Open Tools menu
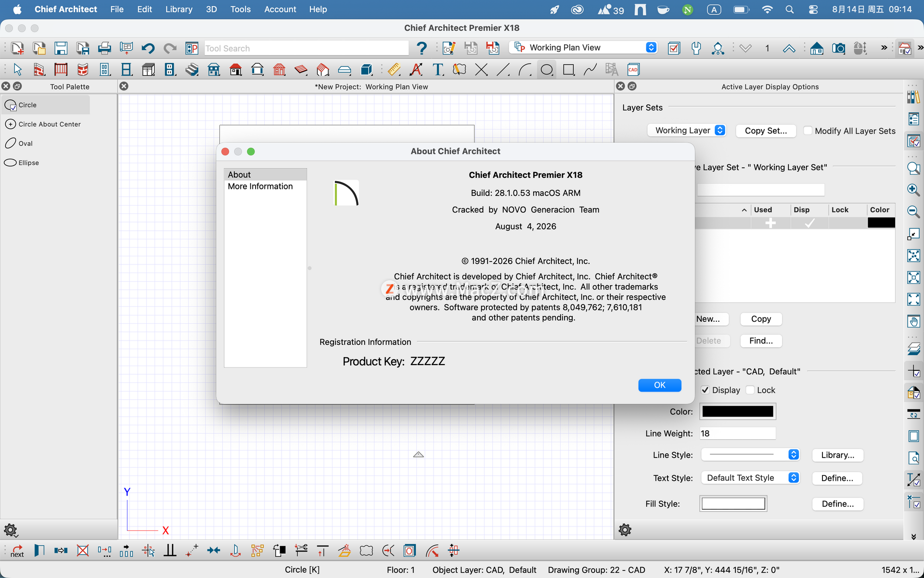Screen dimensions: 924x578 [240, 9]
